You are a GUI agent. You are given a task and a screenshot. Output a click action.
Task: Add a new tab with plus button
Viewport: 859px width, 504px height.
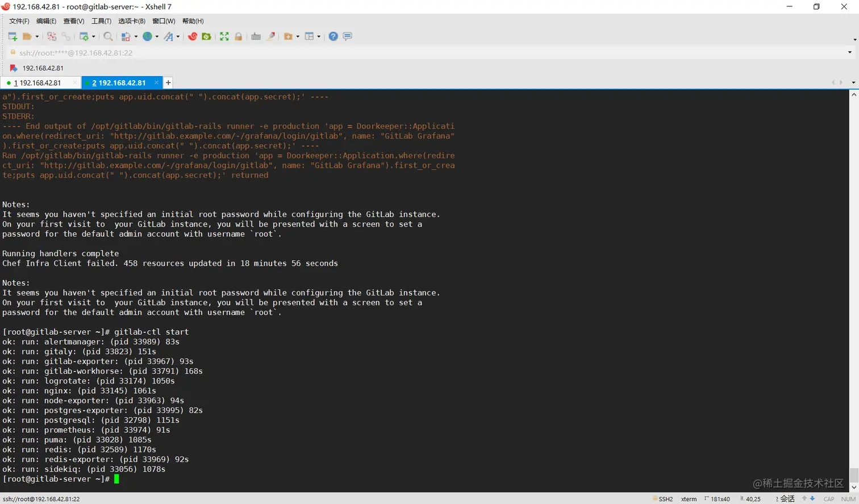168,83
